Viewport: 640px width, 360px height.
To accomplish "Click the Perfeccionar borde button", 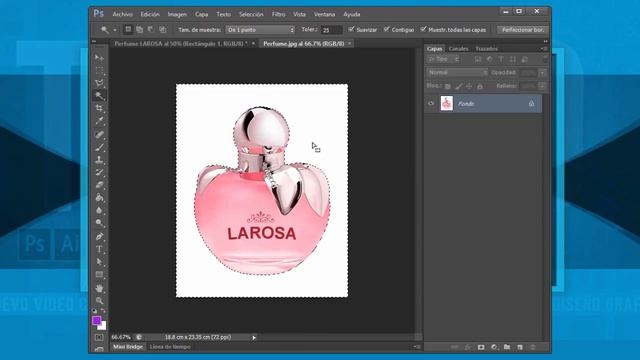I will [524, 30].
